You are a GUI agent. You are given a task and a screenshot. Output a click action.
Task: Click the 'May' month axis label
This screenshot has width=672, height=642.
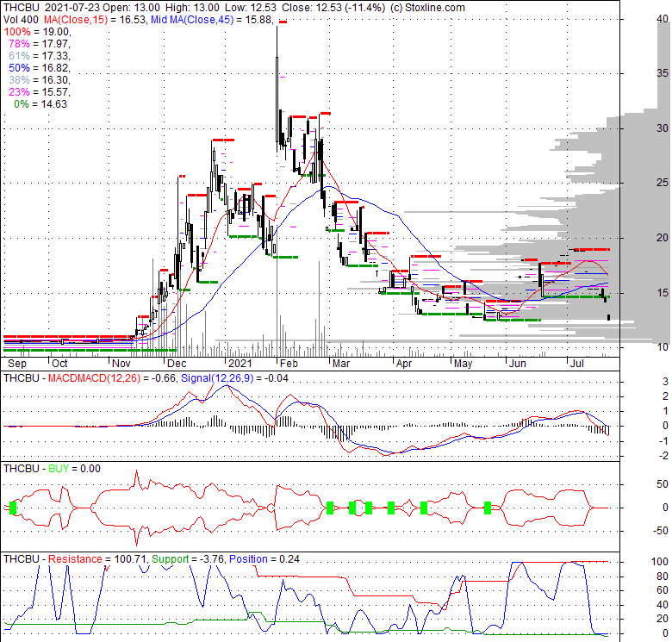pos(464,364)
